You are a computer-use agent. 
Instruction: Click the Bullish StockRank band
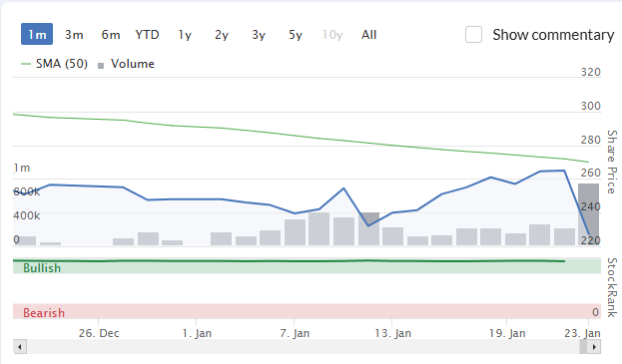(307, 266)
